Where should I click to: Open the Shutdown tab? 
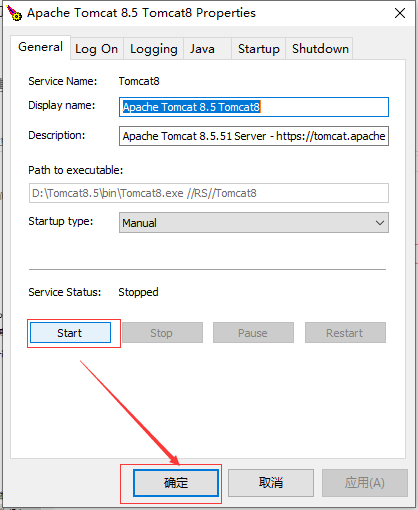tap(320, 49)
